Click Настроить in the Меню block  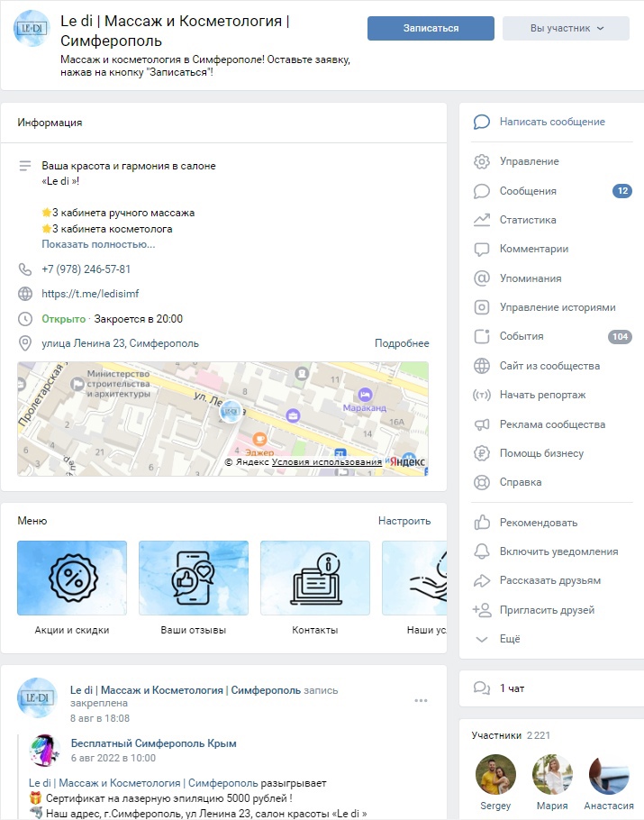[x=404, y=521]
